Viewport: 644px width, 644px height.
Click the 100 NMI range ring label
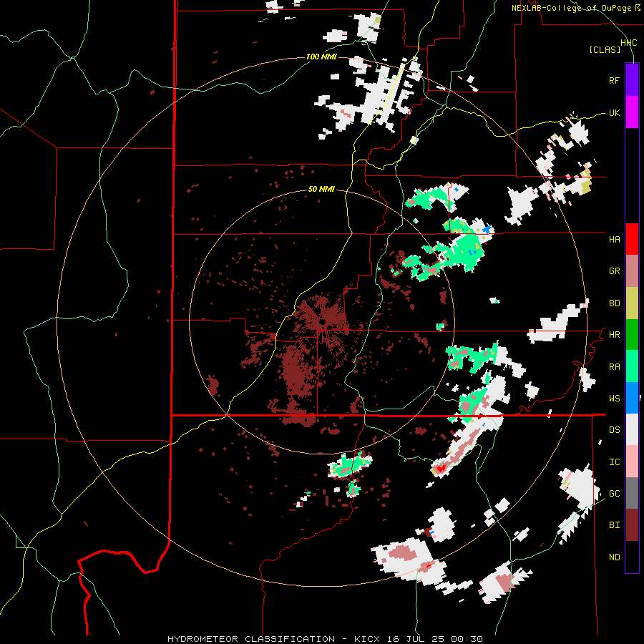point(321,57)
